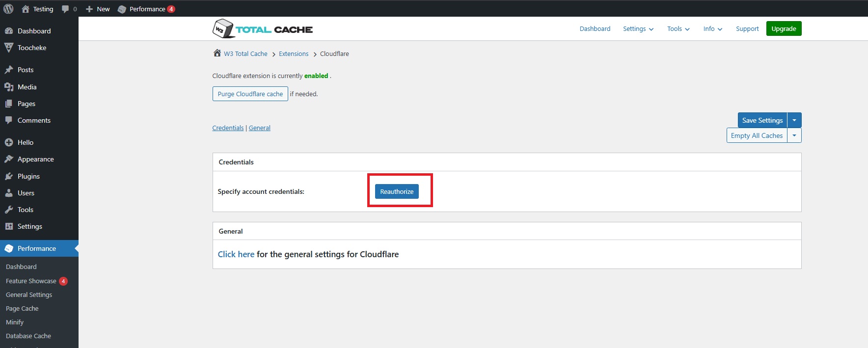
Task: Follow the Click here general settings link
Action: point(236,254)
